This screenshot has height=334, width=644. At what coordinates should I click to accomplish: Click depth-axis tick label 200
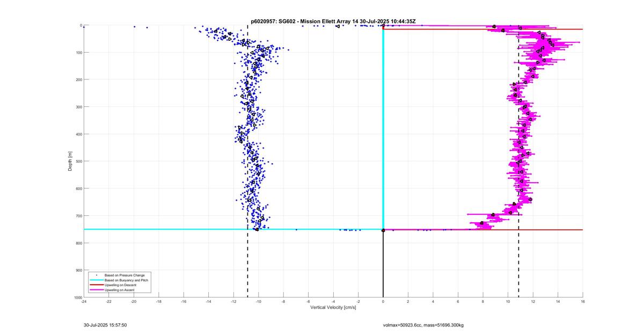click(78, 79)
